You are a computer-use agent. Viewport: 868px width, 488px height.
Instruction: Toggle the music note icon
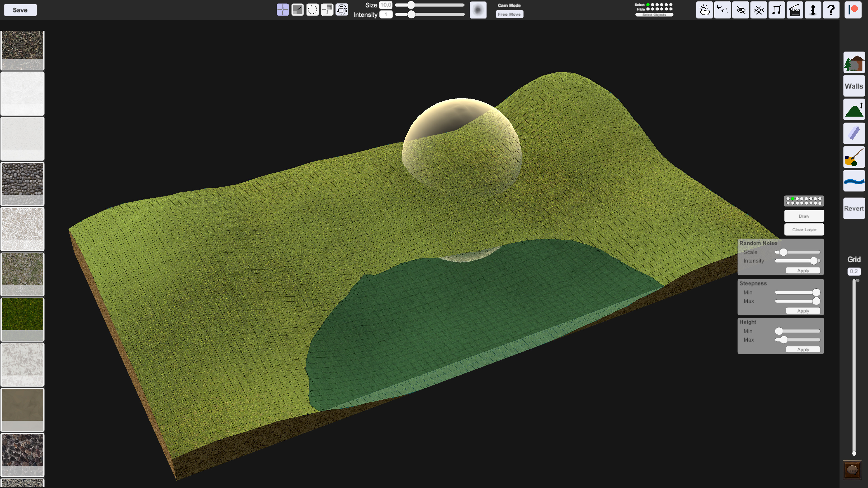pos(777,10)
